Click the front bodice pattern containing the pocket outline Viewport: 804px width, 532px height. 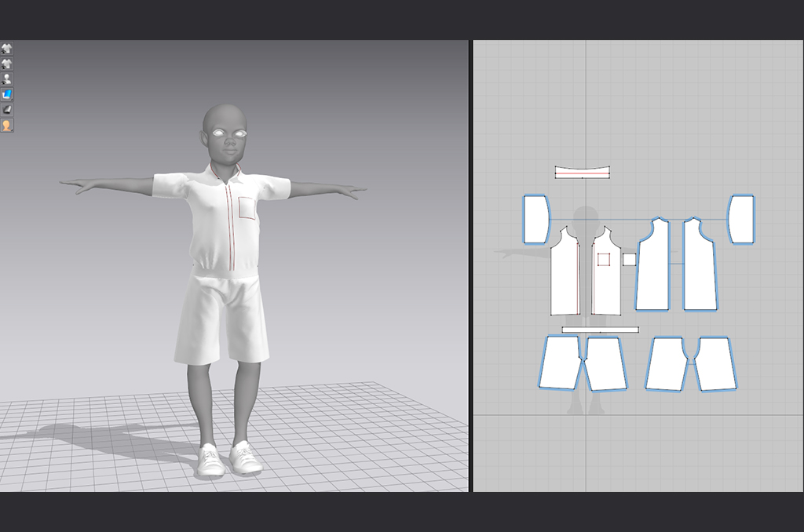coord(606,286)
